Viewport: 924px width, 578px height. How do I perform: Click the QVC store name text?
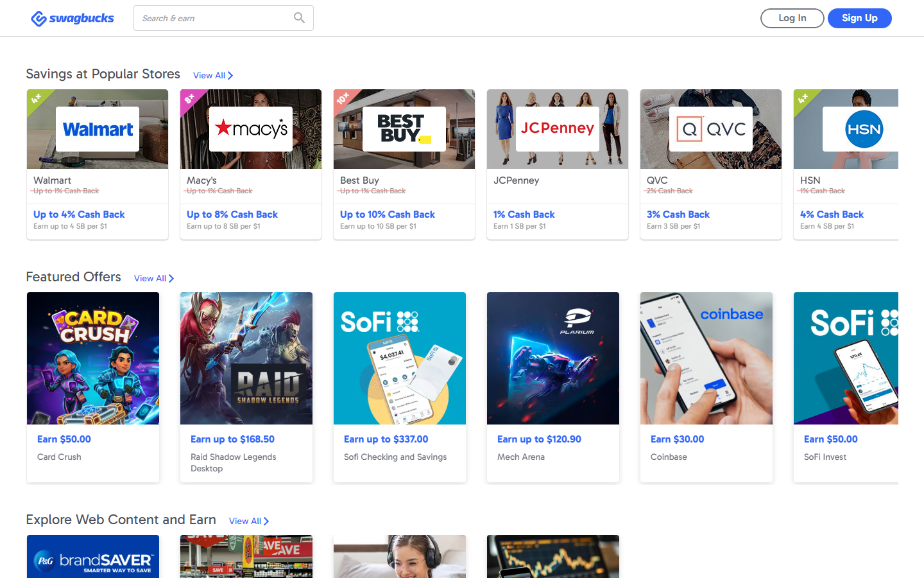pos(657,180)
